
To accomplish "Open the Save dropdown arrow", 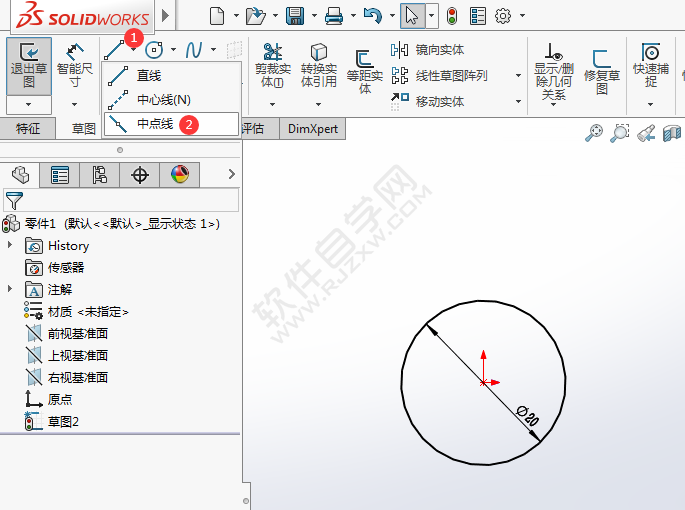I will (x=314, y=16).
